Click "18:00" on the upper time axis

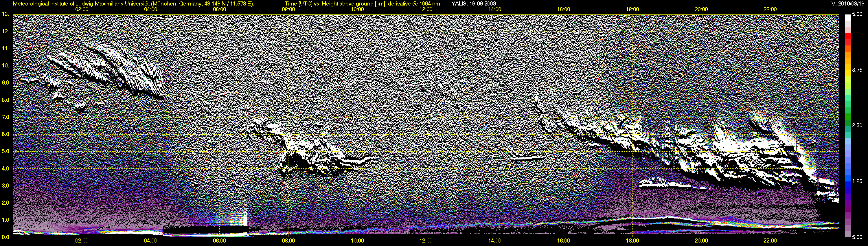click(632, 10)
